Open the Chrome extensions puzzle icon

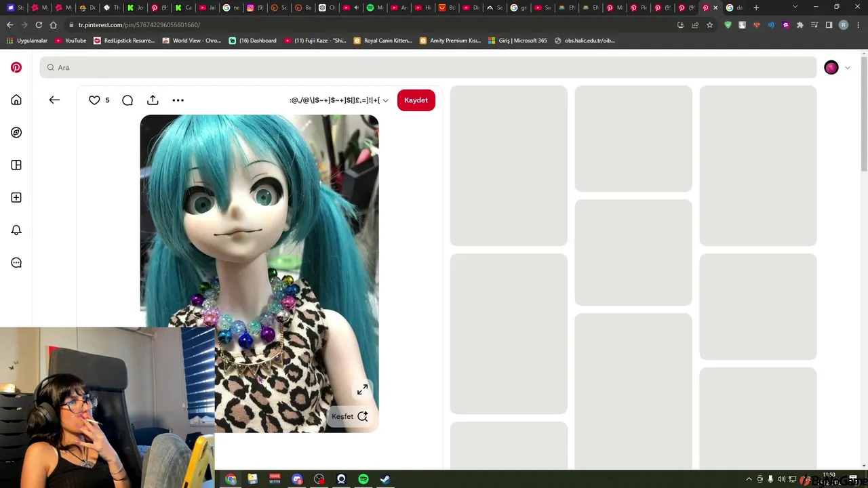pos(800,25)
